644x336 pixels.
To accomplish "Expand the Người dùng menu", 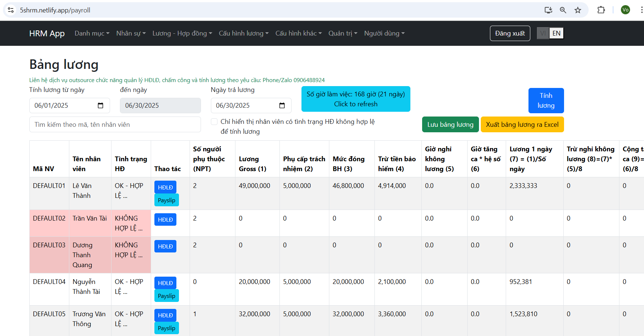I will coord(384,33).
